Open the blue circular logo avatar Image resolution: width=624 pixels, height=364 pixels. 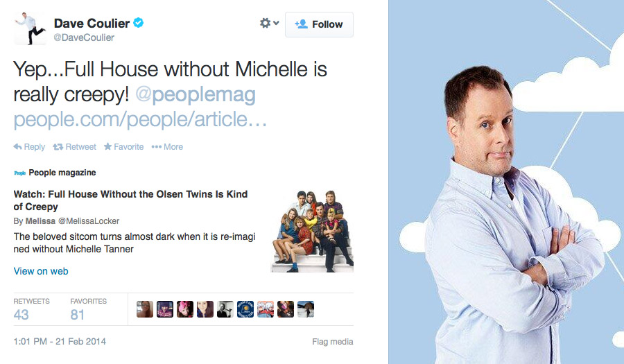pos(245,309)
